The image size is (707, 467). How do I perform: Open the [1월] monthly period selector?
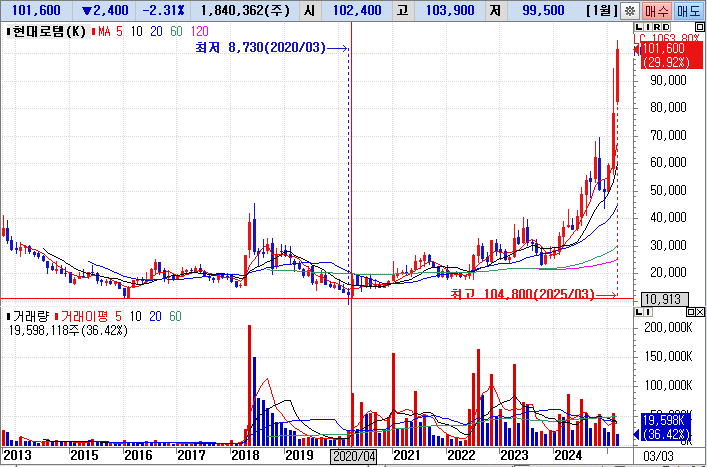coord(600,10)
